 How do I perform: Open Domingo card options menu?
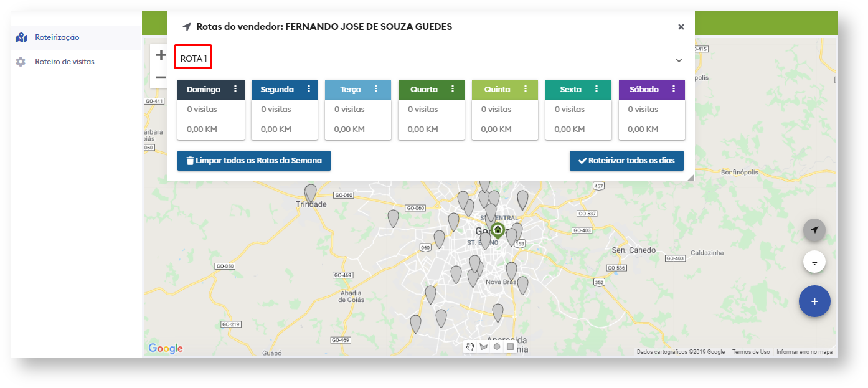click(235, 89)
